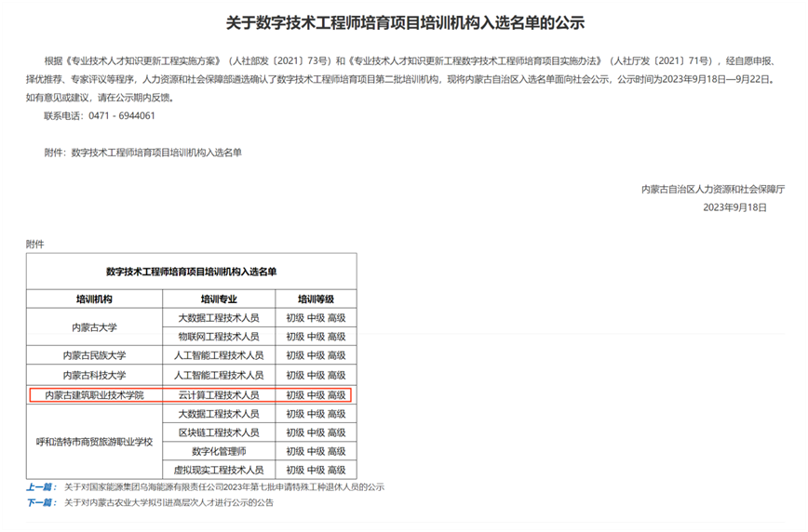Click the level cell in the 云计算工程技术人员 row
The height and width of the screenshot is (532, 808).
click(316, 395)
